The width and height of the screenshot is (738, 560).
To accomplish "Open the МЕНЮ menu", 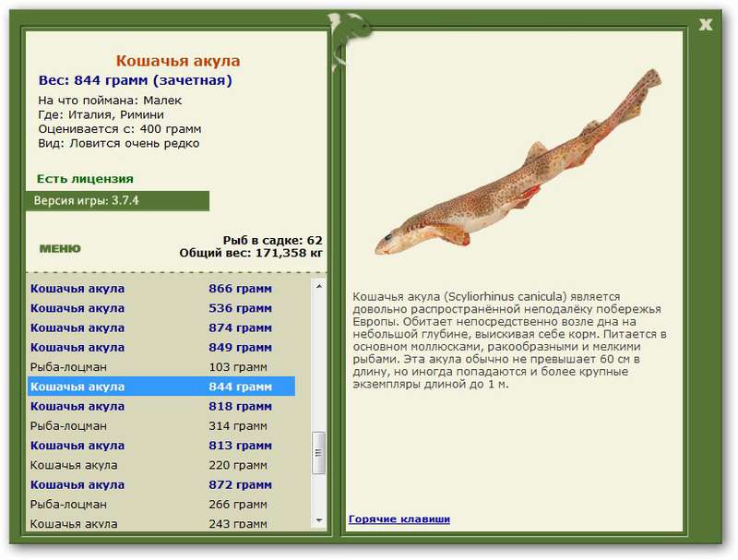I will [x=60, y=248].
